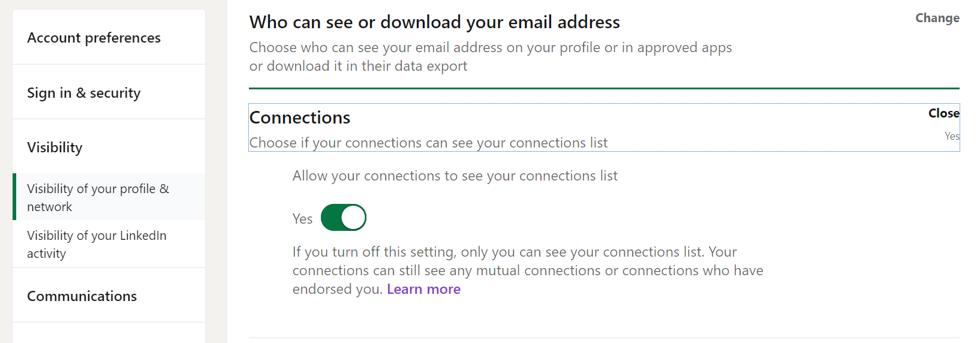Open the Learn more link

coord(423,289)
